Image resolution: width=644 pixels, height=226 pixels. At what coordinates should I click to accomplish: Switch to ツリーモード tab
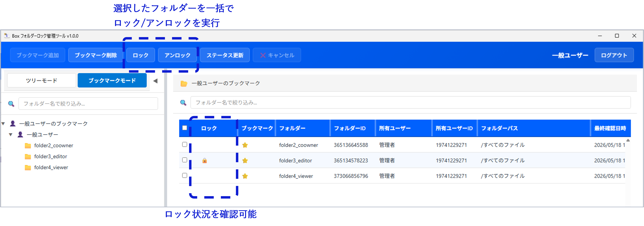(41, 80)
